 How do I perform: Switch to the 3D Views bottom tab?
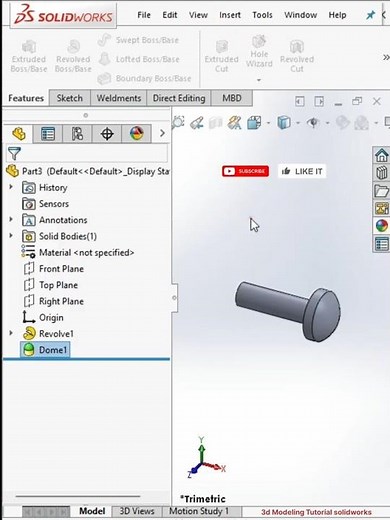pos(137,511)
